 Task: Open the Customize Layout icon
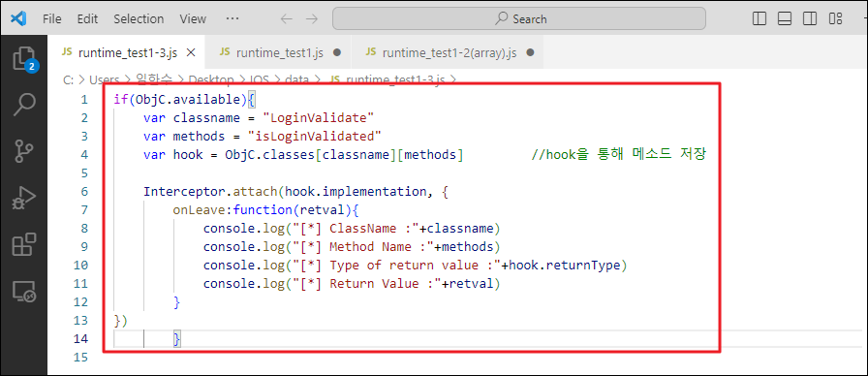(835, 18)
